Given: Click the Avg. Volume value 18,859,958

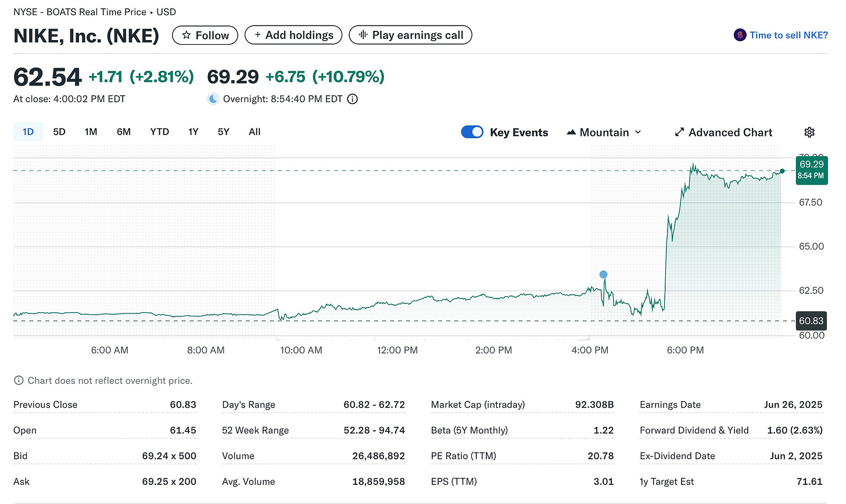Looking at the screenshot, I should click(378, 481).
